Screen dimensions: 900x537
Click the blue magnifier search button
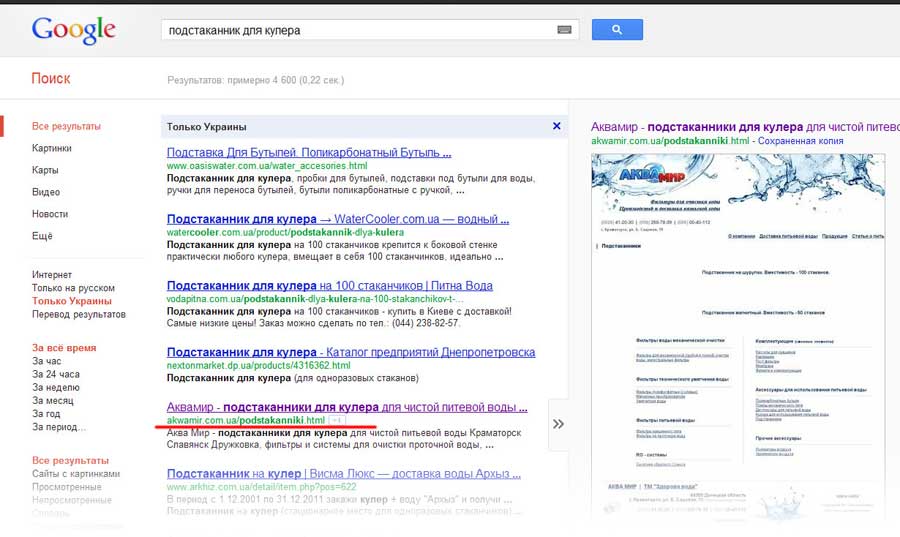click(x=617, y=29)
